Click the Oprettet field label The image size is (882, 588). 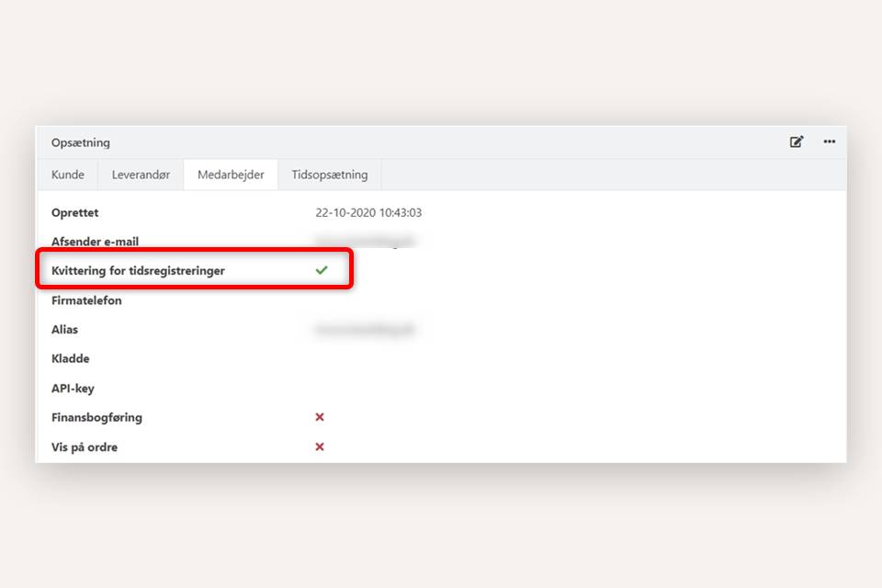pos(74,212)
